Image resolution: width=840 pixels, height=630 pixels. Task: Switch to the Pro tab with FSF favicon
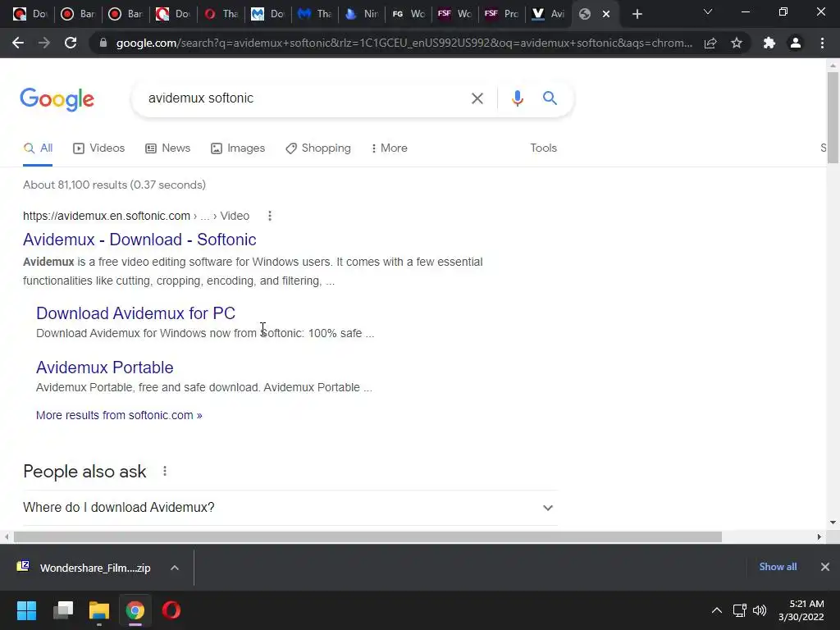501,14
